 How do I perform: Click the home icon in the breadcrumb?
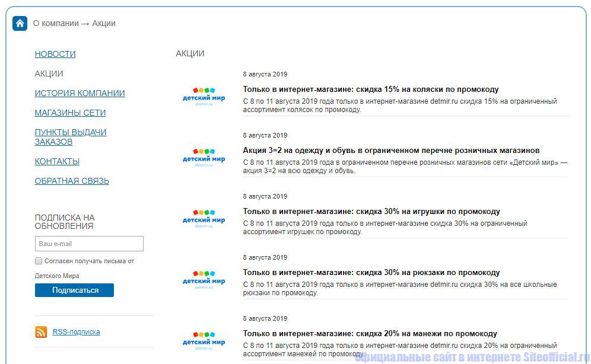tap(20, 24)
